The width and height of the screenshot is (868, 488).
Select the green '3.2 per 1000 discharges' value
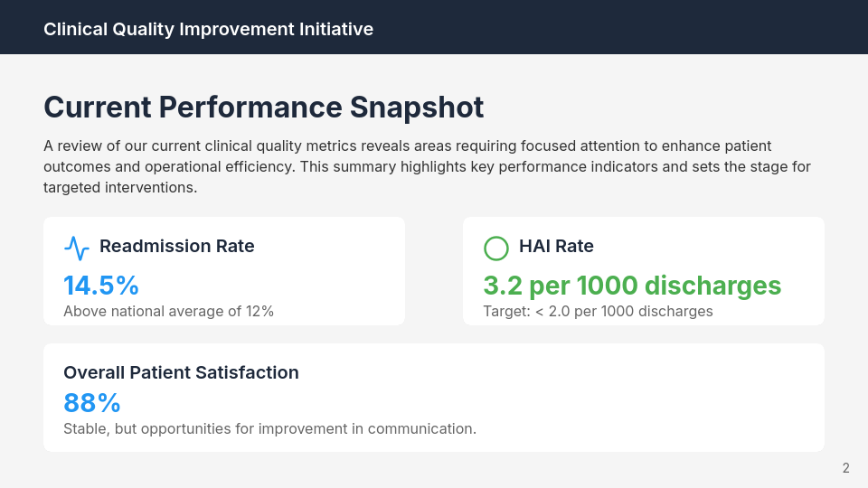(632, 286)
